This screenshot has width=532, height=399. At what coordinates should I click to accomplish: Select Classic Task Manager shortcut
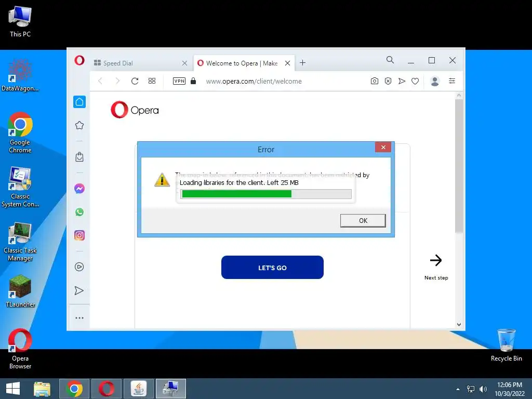pos(20,242)
